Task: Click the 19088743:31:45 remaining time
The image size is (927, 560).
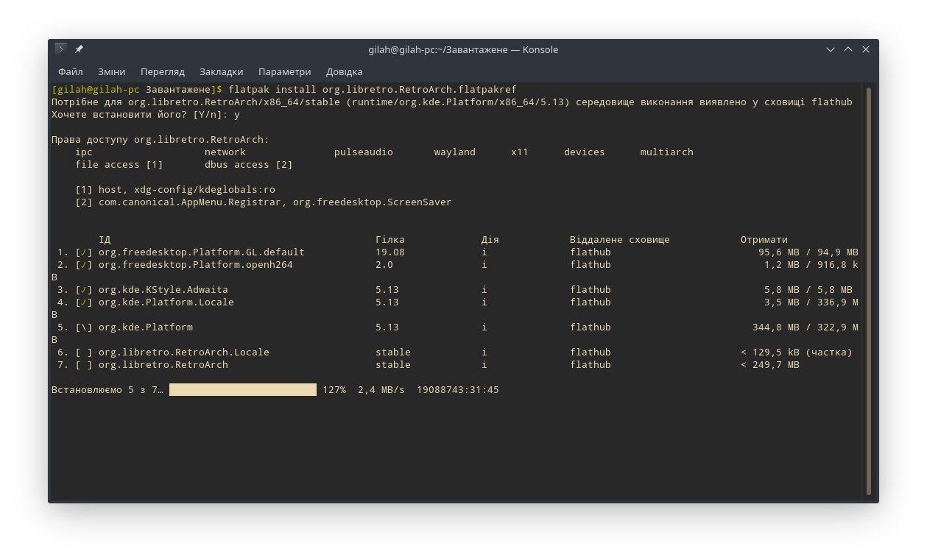Action: pyautogui.click(x=457, y=389)
